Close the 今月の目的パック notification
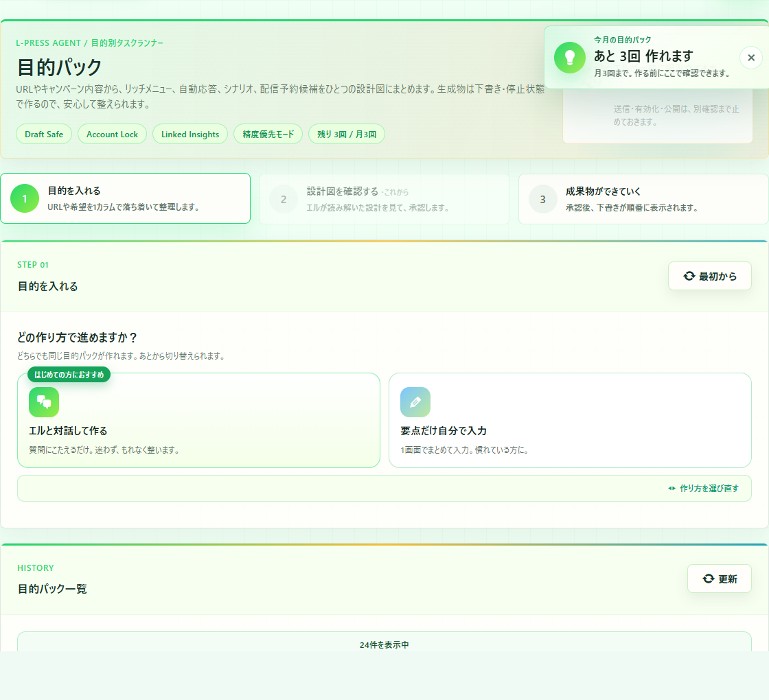The image size is (769, 700). tap(751, 58)
